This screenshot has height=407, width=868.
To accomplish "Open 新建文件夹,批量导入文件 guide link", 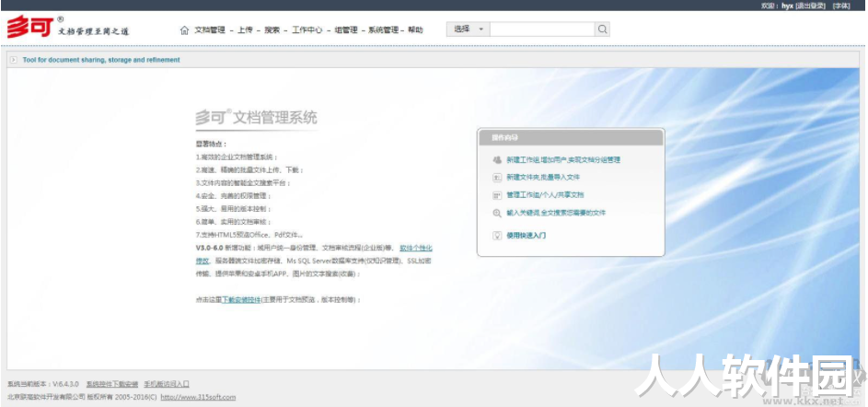I will coord(543,177).
